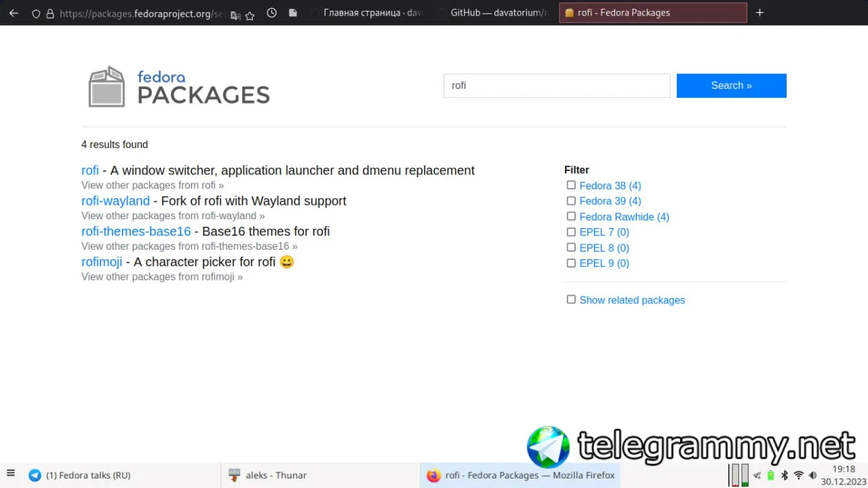Click View other packages from rofi-wayland »

tap(173, 216)
